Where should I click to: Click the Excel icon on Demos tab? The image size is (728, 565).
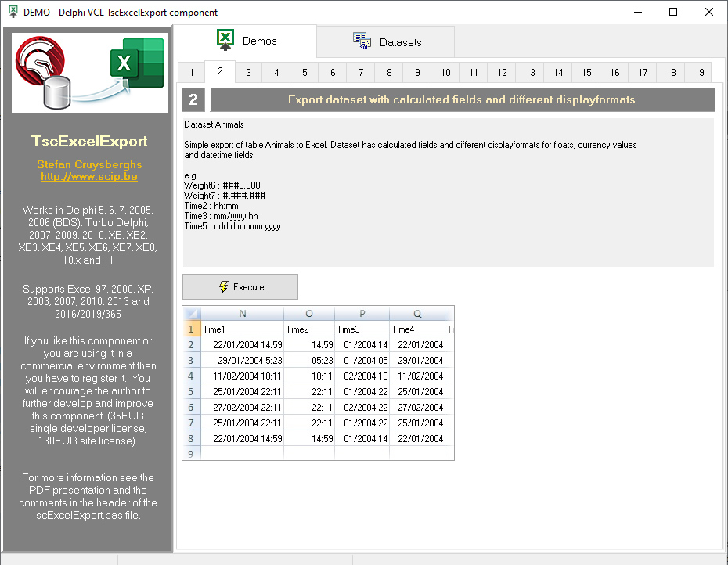(x=225, y=40)
